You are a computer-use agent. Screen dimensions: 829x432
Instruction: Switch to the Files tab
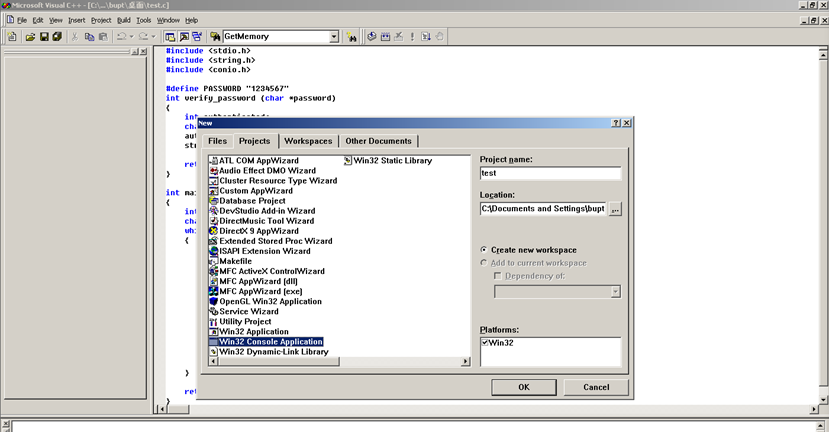coord(218,141)
